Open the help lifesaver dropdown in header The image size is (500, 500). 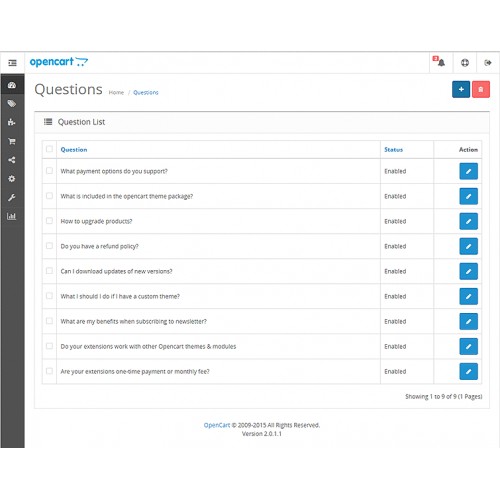coord(465,62)
